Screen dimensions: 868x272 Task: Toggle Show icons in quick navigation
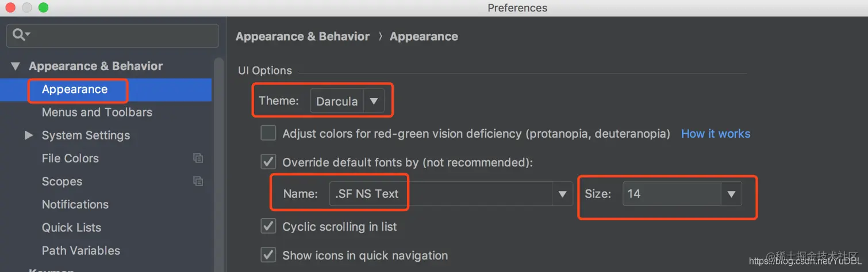(268, 254)
